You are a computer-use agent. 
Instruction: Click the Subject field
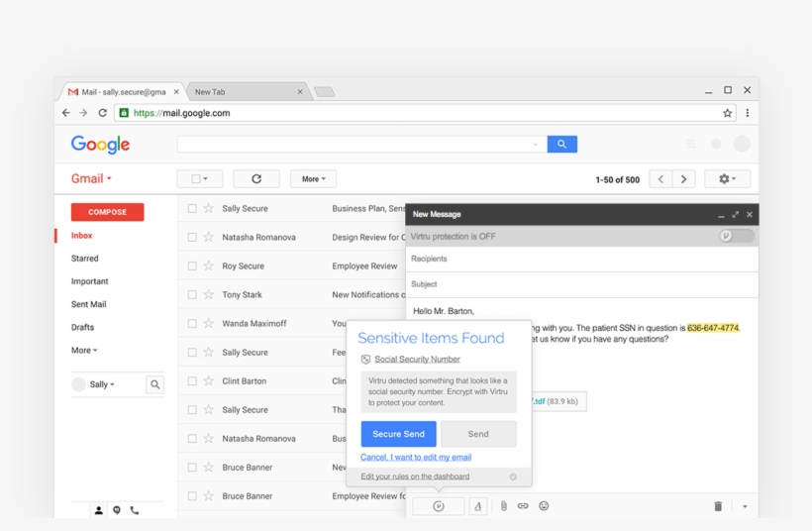582,284
